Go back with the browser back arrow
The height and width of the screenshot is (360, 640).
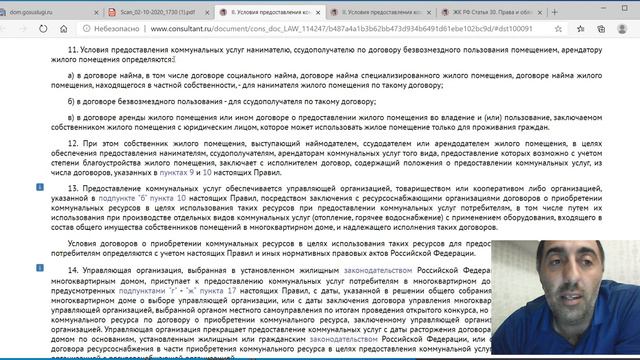pos(3,29)
